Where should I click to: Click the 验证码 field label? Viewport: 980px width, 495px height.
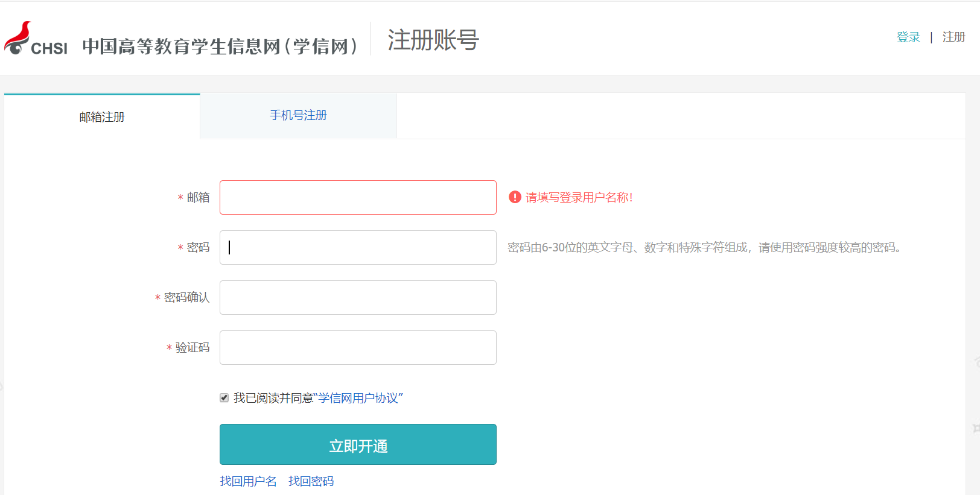click(x=192, y=347)
